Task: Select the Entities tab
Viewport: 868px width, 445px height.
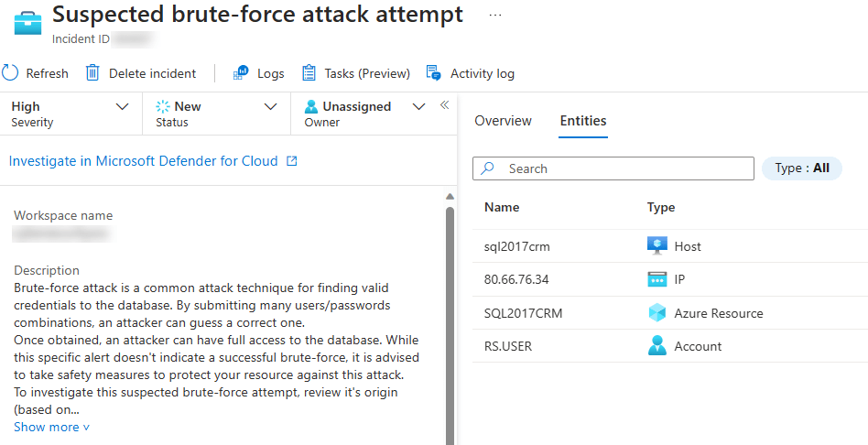Action: pyautogui.click(x=583, y=121)
